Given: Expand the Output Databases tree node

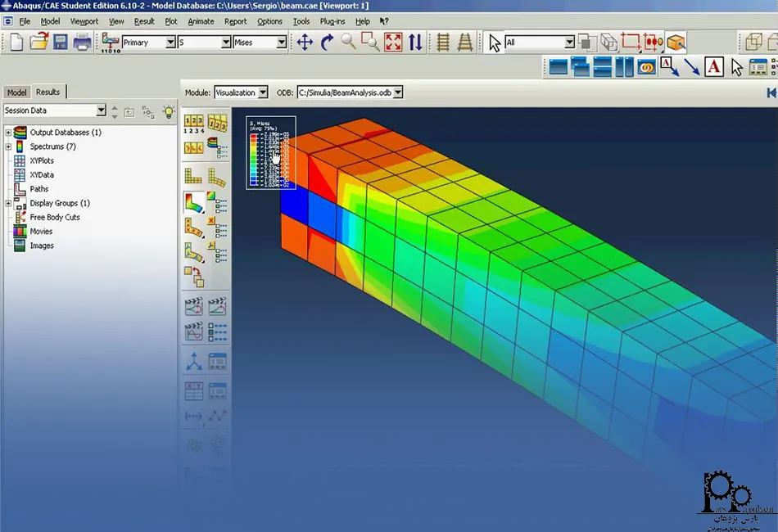Looking at the screenshot, I should coord(8,133).
